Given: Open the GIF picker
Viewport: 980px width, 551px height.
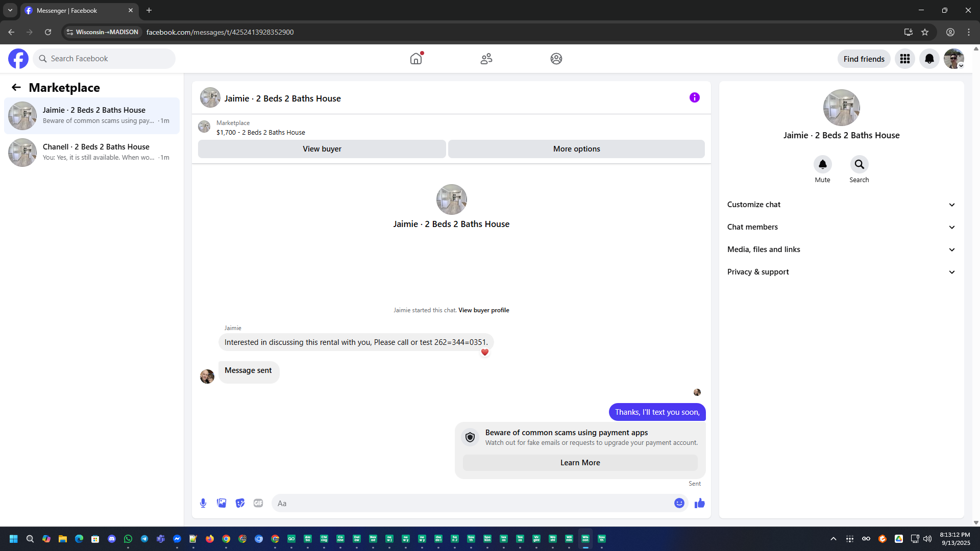Looking at the screenshot, I should 258,503.
